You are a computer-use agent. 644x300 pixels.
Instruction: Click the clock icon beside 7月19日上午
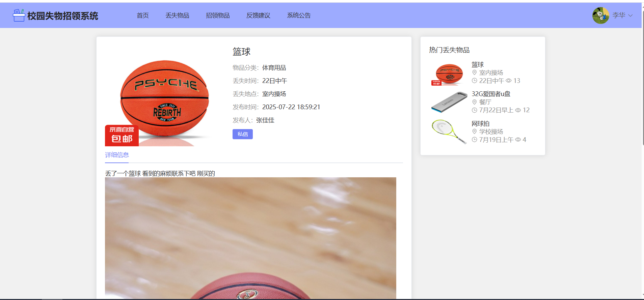pyautogui.click(x=474, y=140)
